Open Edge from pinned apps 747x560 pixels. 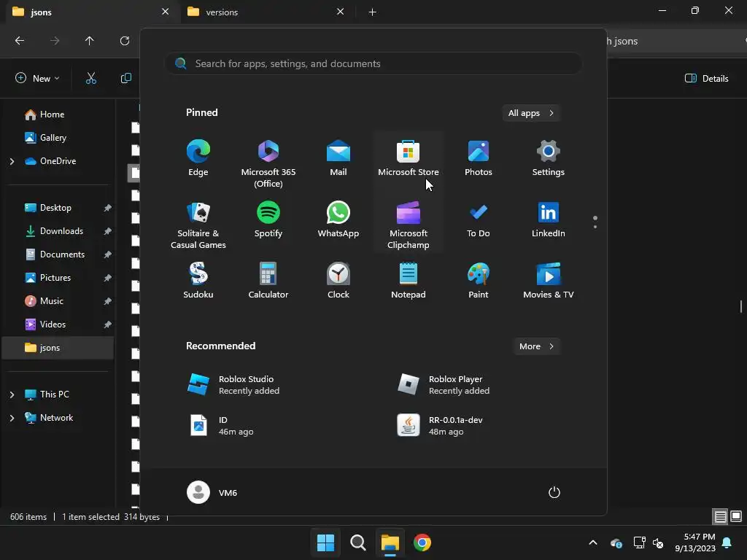click(x=198, y=158)
